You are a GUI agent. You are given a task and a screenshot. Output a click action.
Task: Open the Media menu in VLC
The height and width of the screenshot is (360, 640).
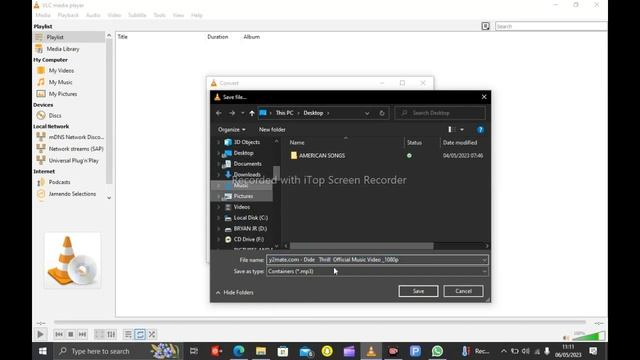[x=43, y=15]
